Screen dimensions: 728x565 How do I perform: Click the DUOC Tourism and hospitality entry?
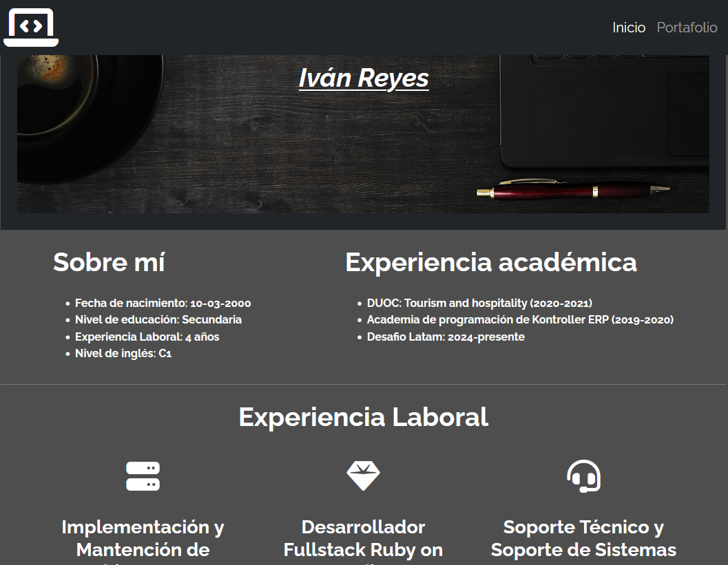pyautogui.click(x=479, y=303)
